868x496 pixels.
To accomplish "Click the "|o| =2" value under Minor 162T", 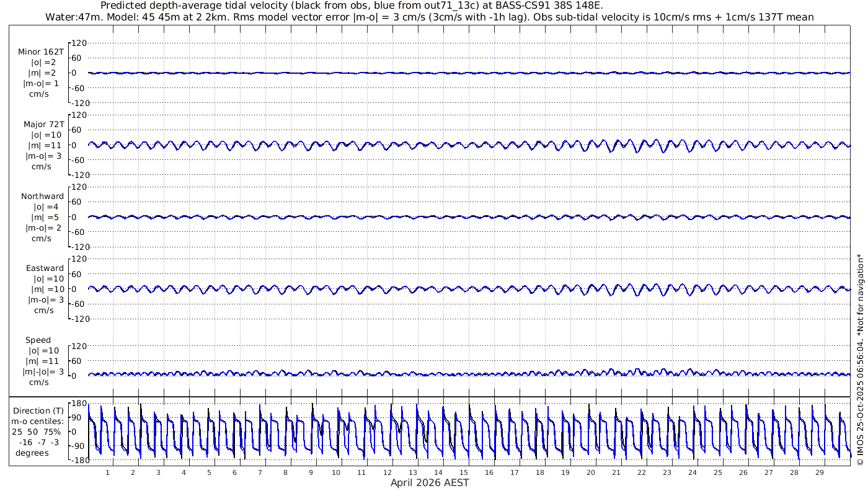I will point(43,63).
